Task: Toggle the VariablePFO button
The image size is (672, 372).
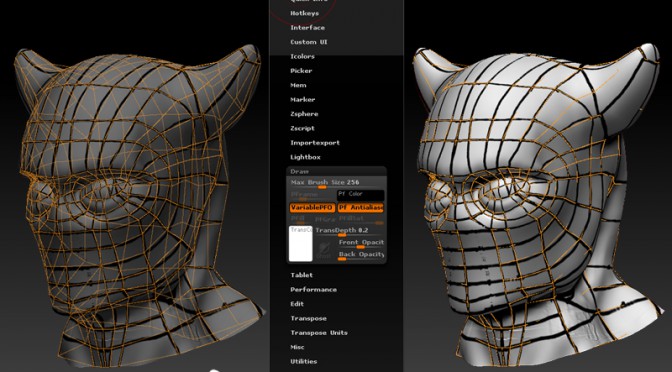Action: coord(312,208)
